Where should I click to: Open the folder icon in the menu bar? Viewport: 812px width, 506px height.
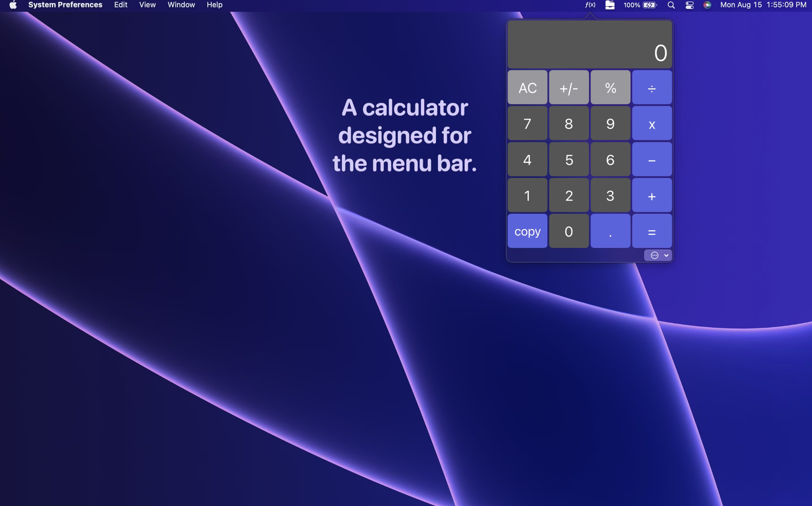(x=610, y=5)
